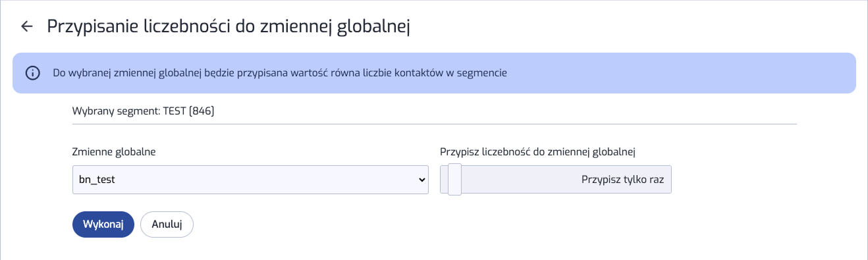Image resolution: width=868 pixels, height=260 pixels.
Task: Open the 'Zmienne globalne' dropdown
Action: pos(250,179)
